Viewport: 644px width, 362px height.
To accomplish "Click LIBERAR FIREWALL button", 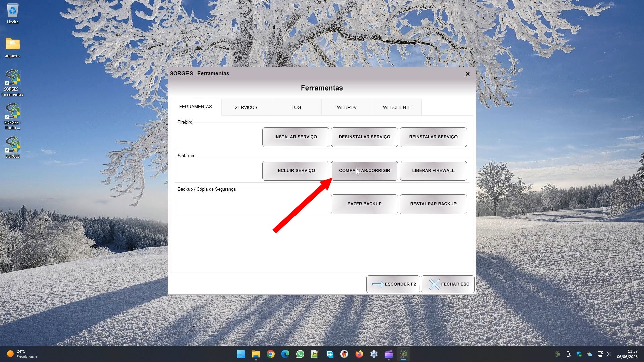I will click(x=433, y=171).
